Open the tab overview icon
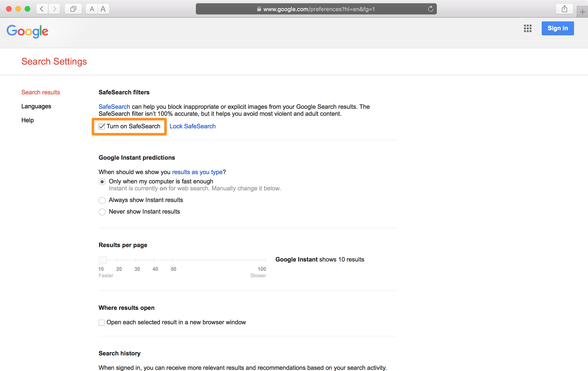 [73, 9]
